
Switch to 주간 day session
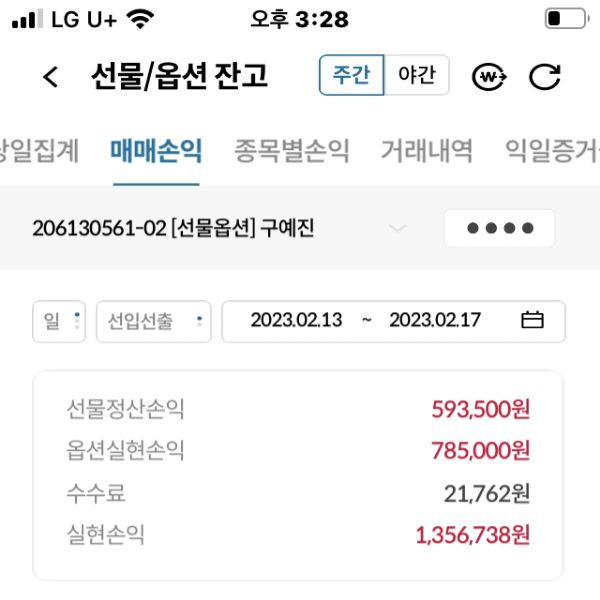coord(351,76)
